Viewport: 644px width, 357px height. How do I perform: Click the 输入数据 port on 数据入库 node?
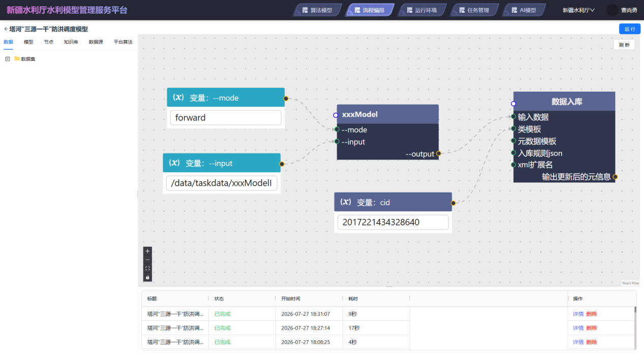tap(513, 117)
